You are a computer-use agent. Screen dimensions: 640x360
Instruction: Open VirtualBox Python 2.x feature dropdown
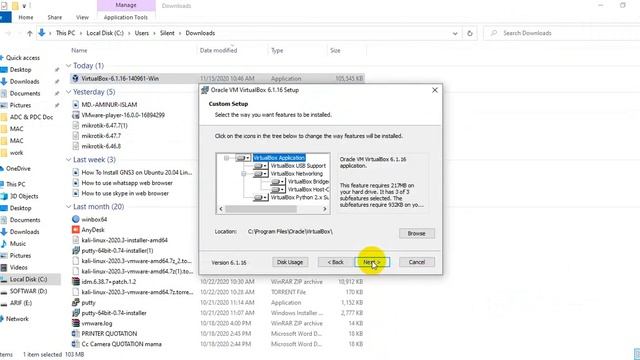260,198
